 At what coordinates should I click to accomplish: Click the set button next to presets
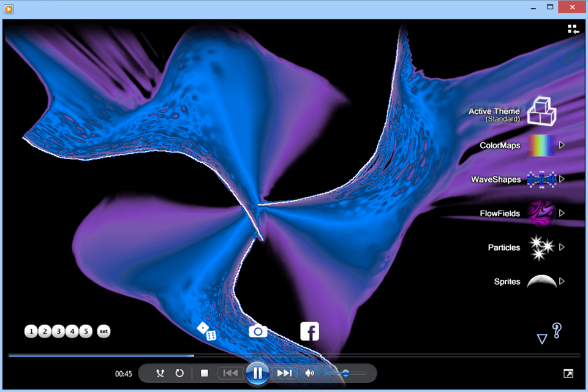[103, 331]
